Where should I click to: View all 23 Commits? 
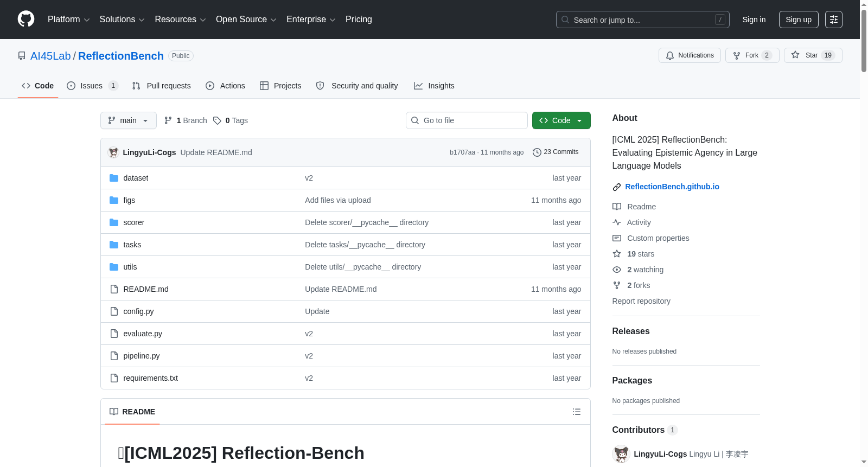(x=556, y=152)
